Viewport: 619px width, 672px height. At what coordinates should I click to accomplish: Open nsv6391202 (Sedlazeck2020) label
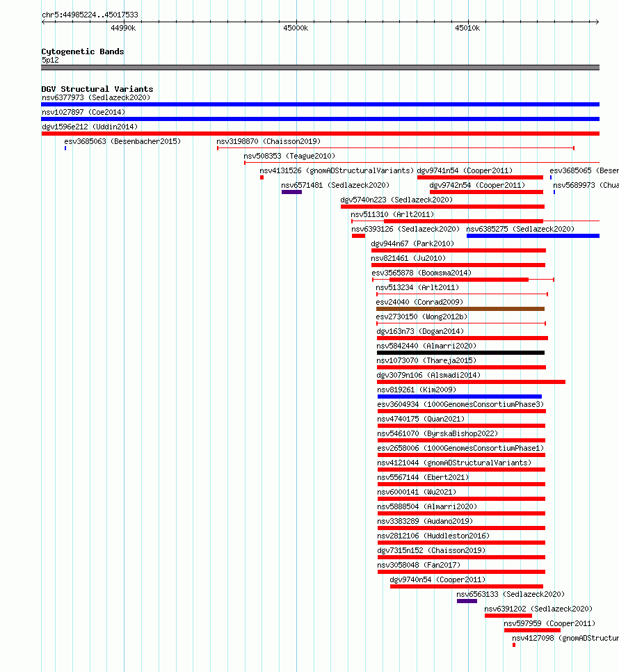[538, 609]
